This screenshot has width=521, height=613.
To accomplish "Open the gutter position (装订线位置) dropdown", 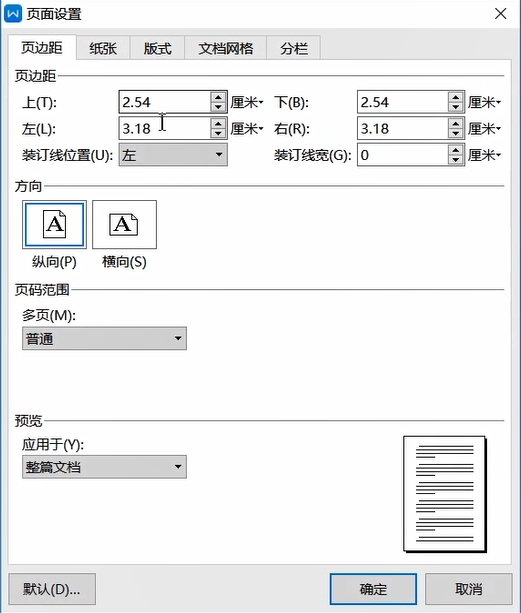I will pos(173,155).
